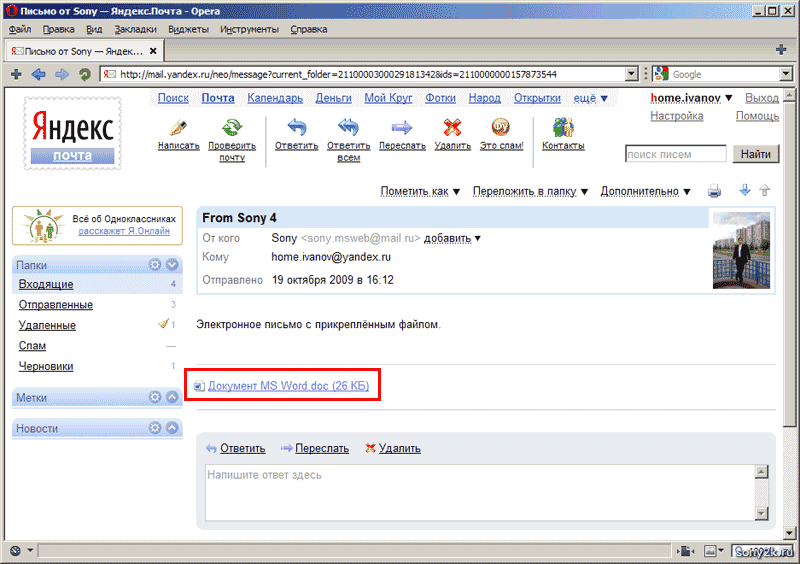Open search engine selector dropdown arrow
The height and width of the screenshot is (564, 800).
click(786, 74)
